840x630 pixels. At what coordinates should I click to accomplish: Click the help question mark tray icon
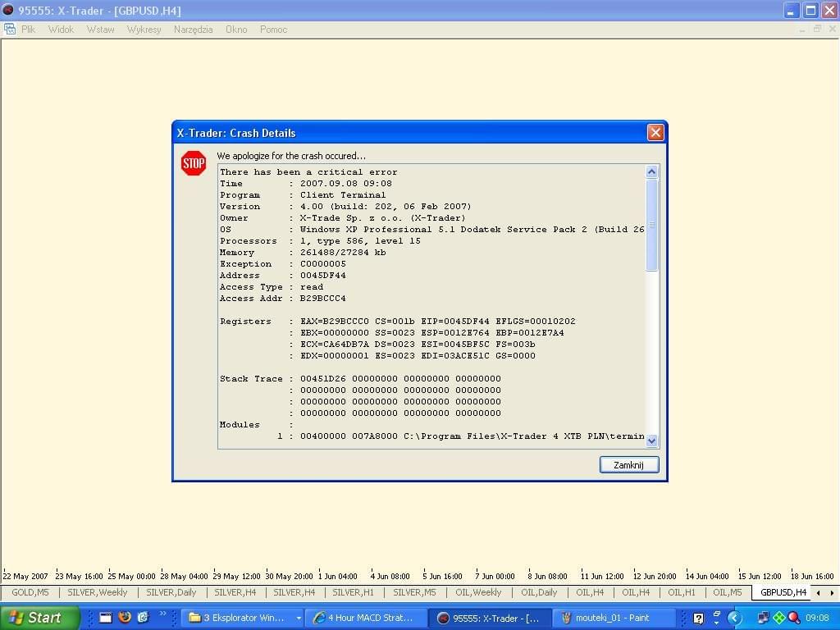coord(698,619)
